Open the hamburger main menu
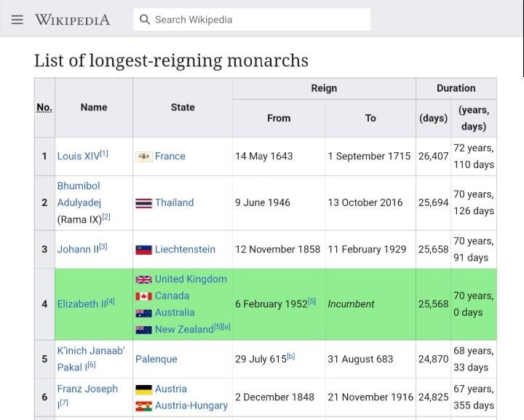 [x=17, y=20]
